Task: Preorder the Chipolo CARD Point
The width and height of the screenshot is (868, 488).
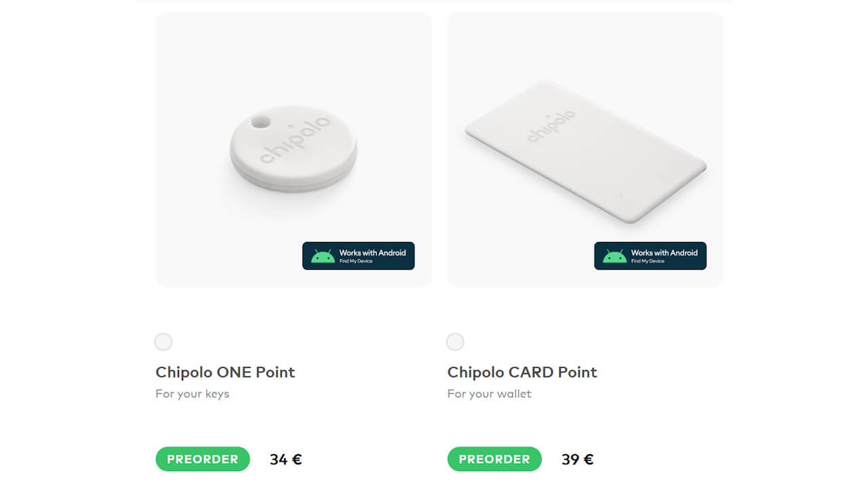Action: click(x=494, y=459)
